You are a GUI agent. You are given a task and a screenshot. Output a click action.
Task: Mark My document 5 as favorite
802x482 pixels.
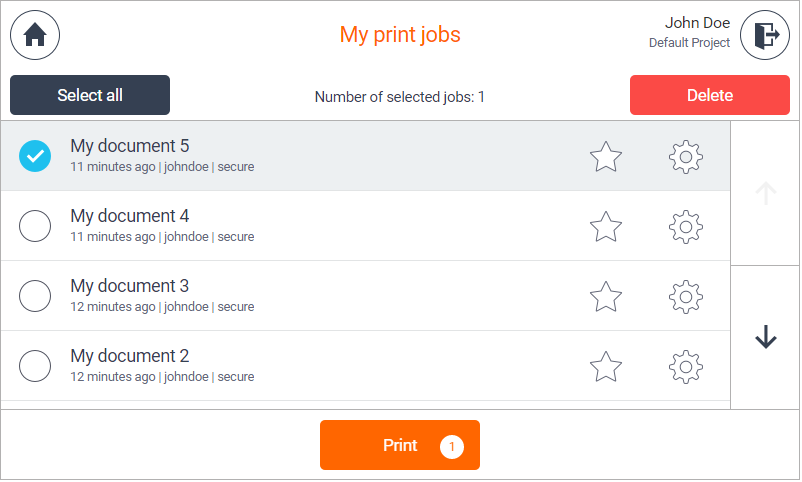pyautogui.click(x=606, y=157)
